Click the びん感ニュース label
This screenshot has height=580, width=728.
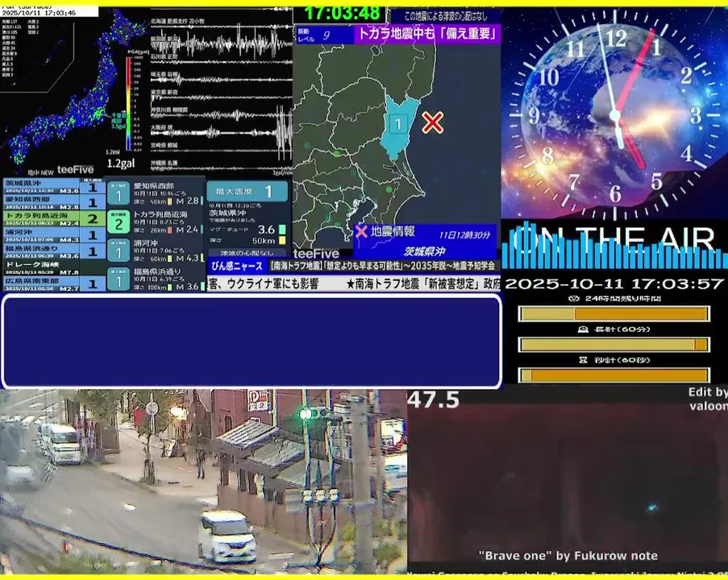[237, 266]
